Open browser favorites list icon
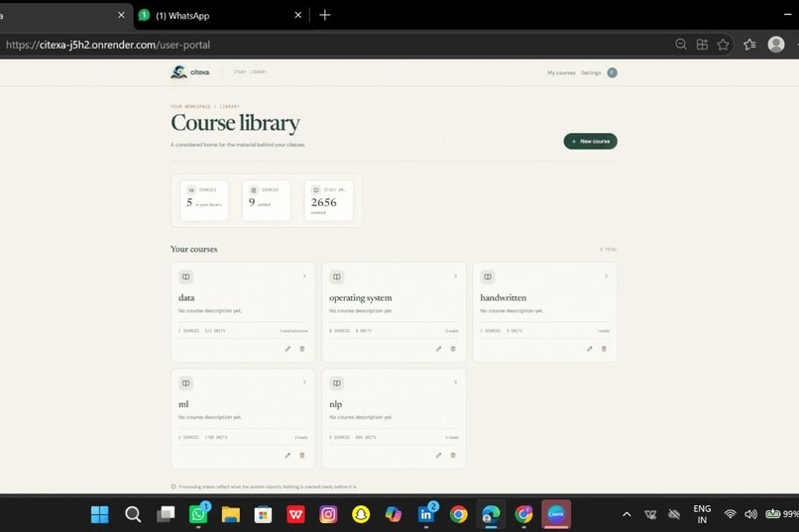Viewport: 799px width, 532px height. pyautogui.click(x=749, y=45)
